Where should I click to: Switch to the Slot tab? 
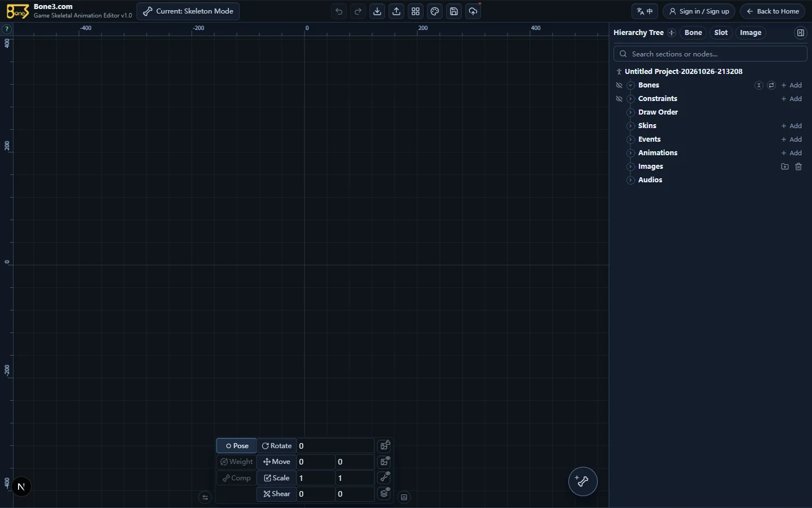coord(721,33)
